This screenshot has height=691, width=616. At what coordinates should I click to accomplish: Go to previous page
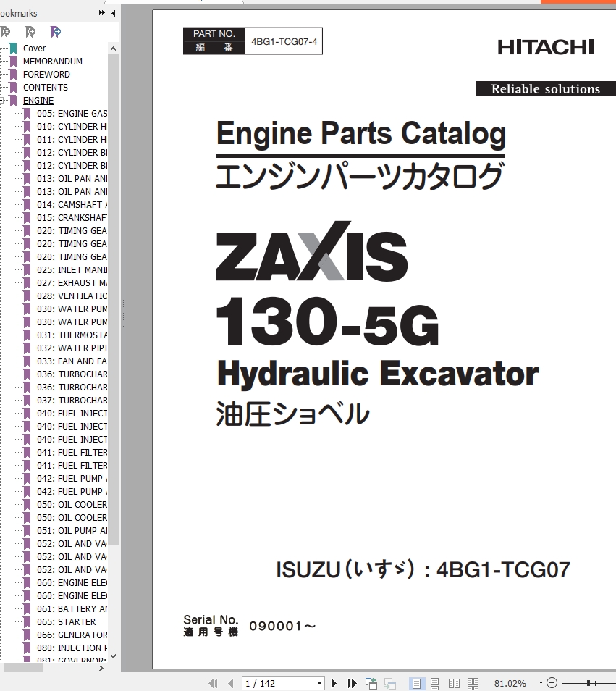pos(231,683)
